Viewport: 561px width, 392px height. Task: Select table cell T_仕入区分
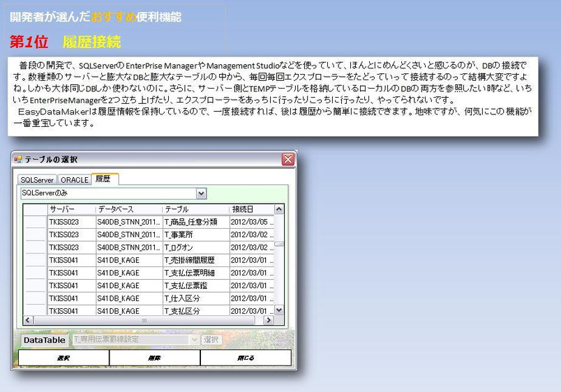tap(196, 299)
